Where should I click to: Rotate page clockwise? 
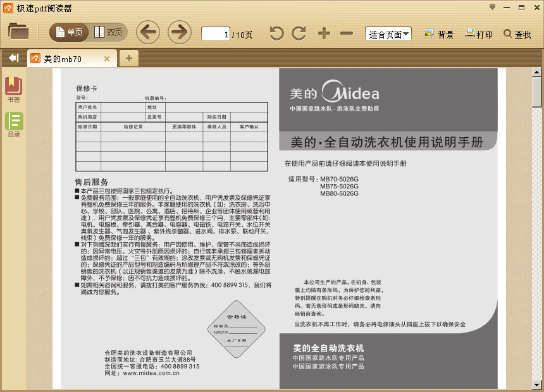(299, 34)
